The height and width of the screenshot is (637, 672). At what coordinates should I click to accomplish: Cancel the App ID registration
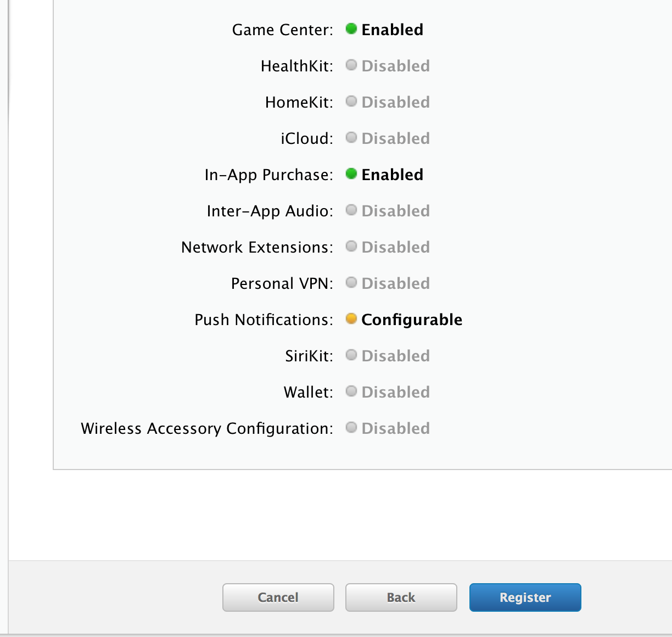[x=278, y=597]
